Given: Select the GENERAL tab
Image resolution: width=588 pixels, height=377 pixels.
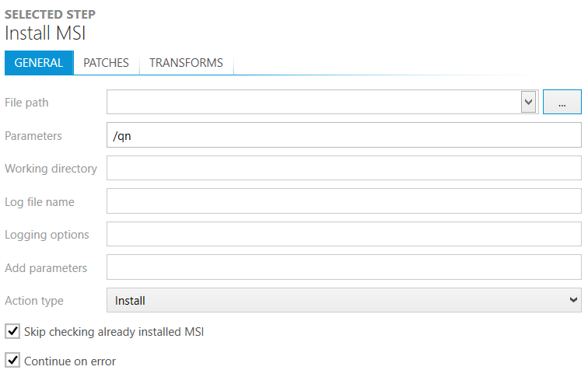Looking at the screenshot, I should 39,63.
